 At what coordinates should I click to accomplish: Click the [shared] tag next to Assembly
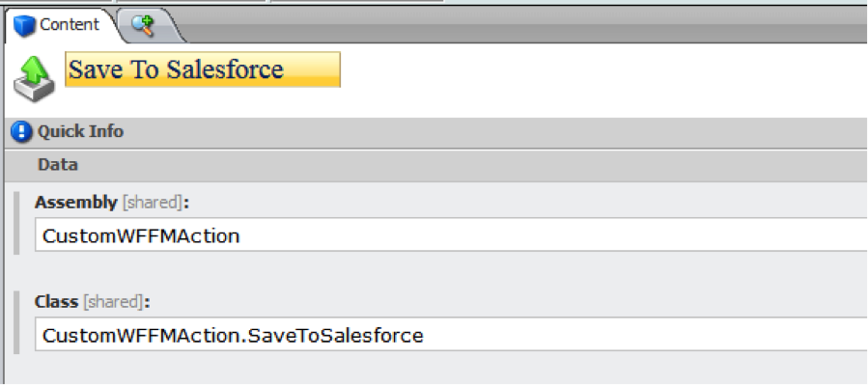152,203
